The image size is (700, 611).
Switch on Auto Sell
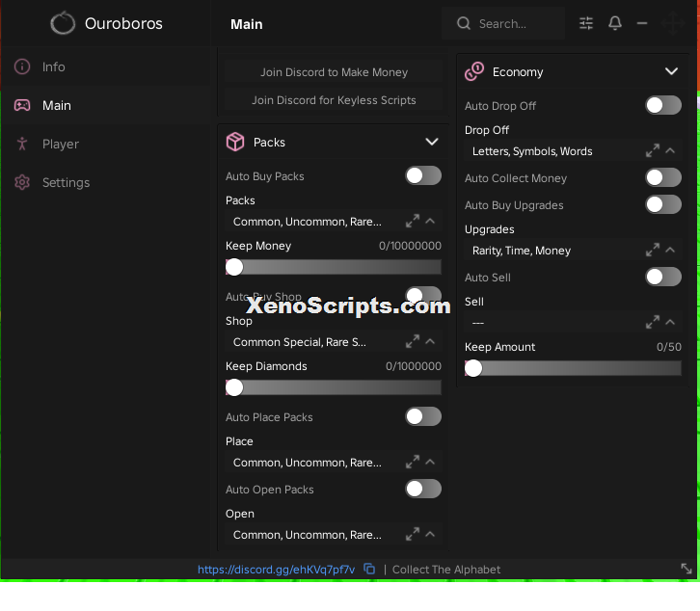coord(663,278)
